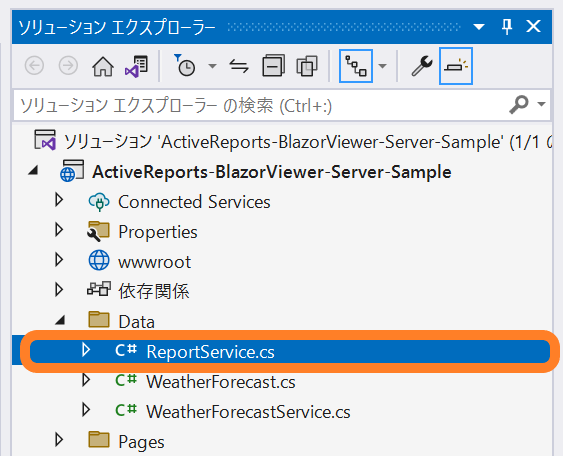
Task: Expand WeatherForecastService.cs file node
Action: 86,409
